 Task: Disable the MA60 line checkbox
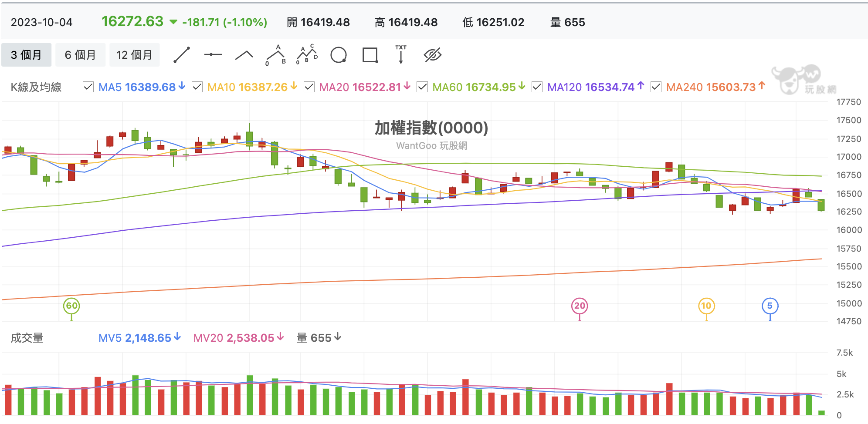coord(422,87)
